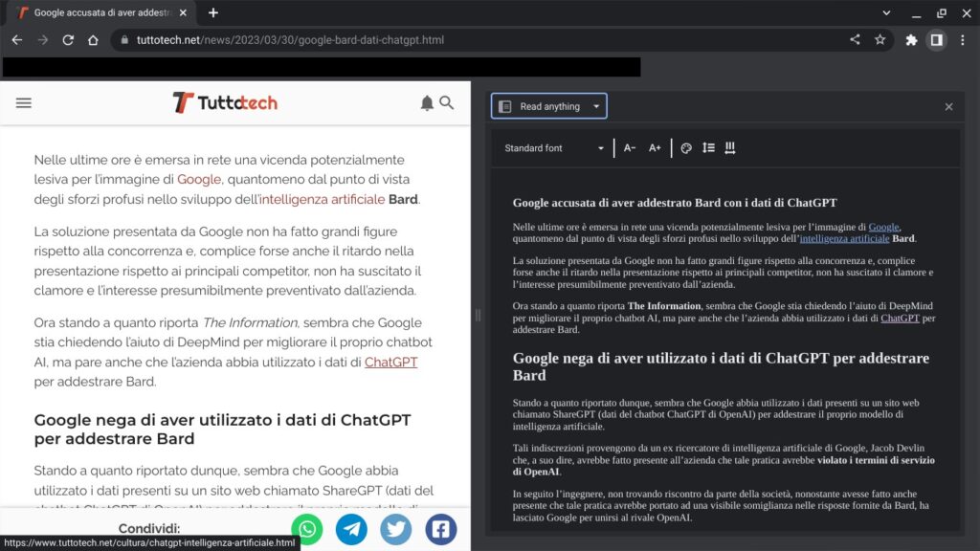980x551 pixels.
Task: Click the browser address bar
Action: point(287,40)
